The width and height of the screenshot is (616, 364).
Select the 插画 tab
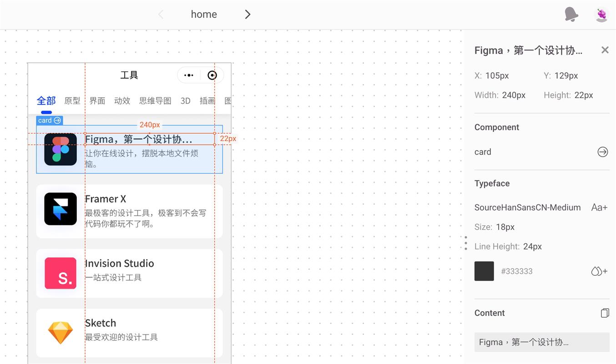coord(207,101)
